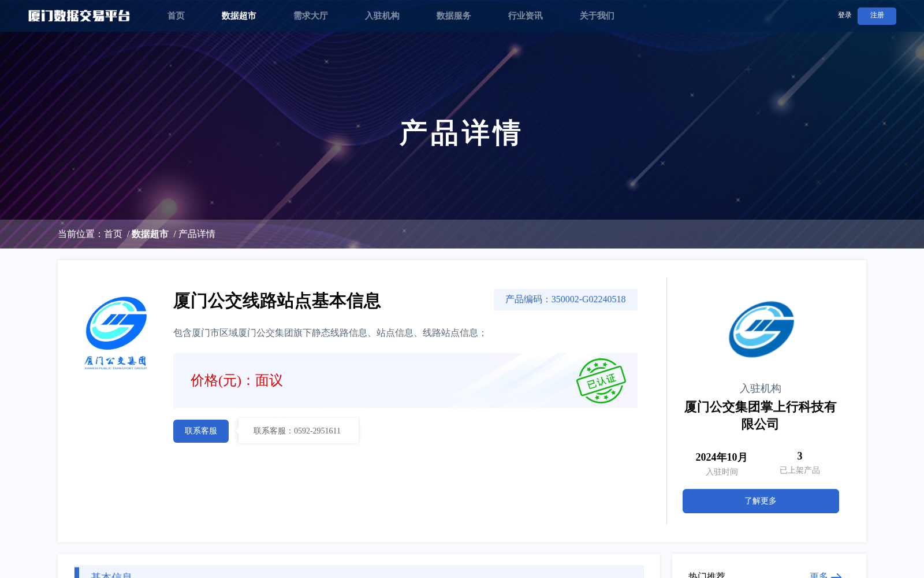The width and height of the screenshot is (924, 578).
Task: Click the product title 厦门公交线路站点基本信息
Action: point(277,301)
